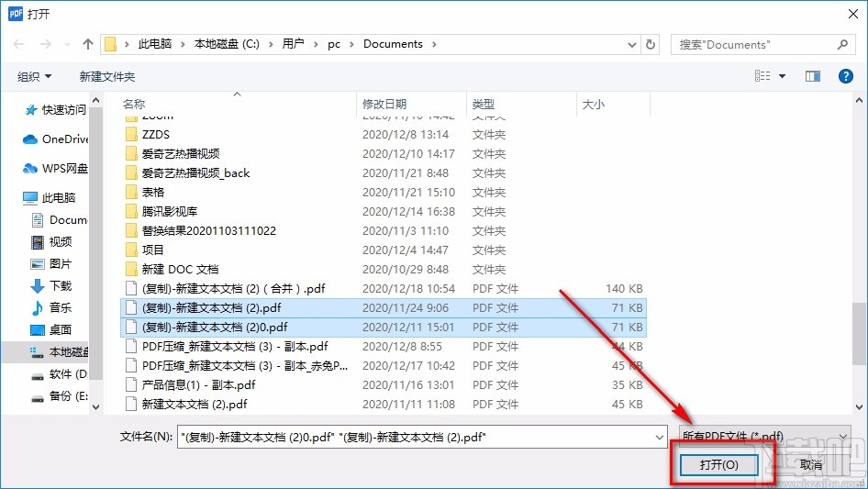Click file list scroll down arrow
This screenshot has width=868, height=489.
(x=859, y=407)
